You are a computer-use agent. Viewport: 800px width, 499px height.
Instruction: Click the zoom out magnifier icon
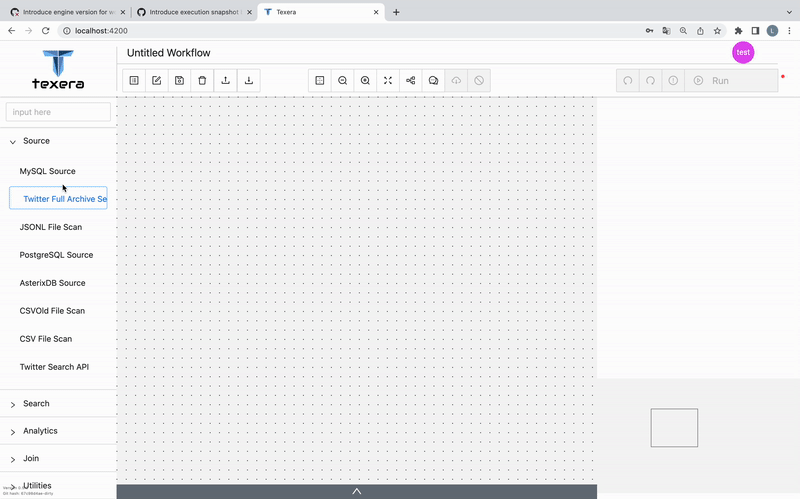pyautogui.click(x=342, y=81)
